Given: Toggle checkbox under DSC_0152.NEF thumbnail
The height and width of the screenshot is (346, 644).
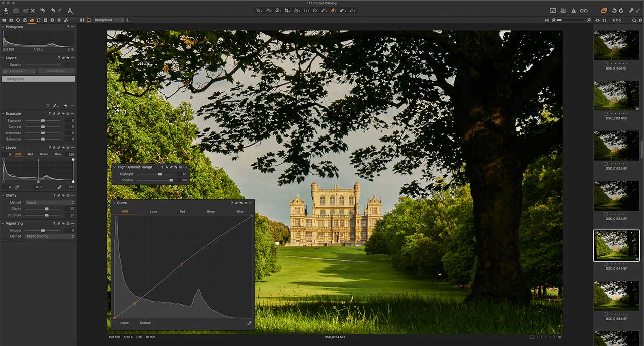Looking at the screenshot, I should (x=607, y=164).
